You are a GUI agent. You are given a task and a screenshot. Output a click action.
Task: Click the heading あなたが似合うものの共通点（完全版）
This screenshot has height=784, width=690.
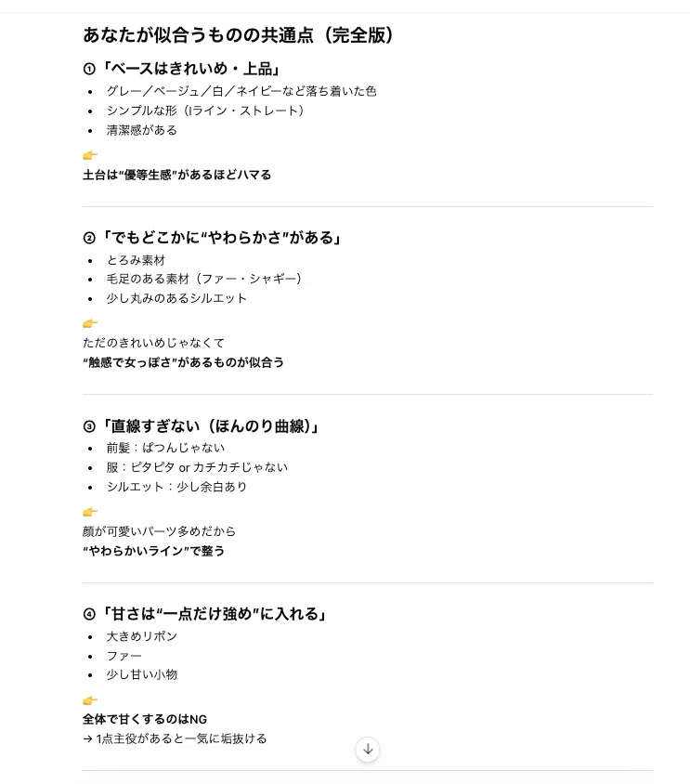(x=238, y=35)
